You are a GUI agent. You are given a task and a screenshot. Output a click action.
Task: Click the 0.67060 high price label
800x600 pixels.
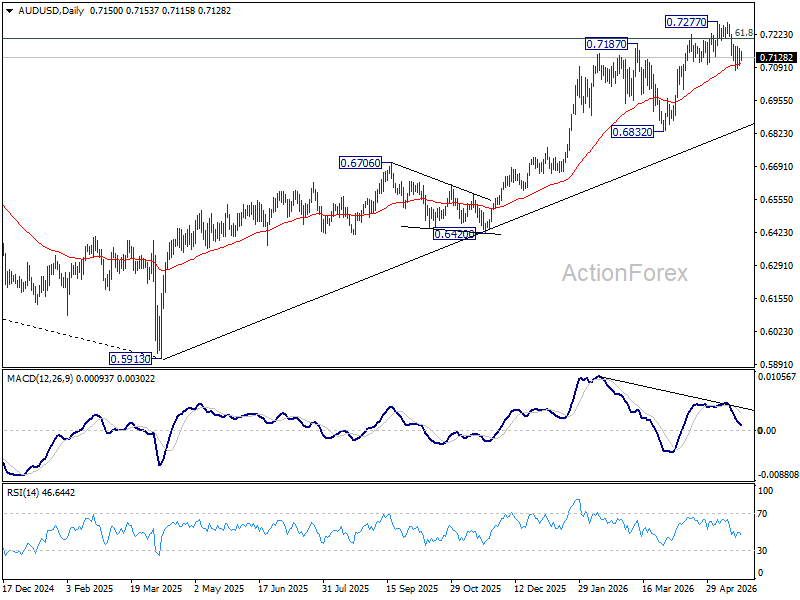pyautogui.click(x=360, y=163)
